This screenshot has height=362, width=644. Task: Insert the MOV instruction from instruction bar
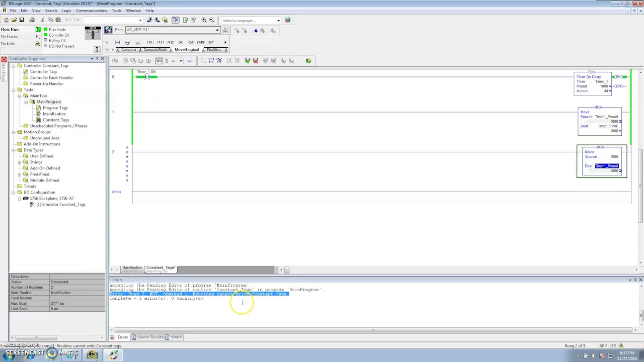[150, 42]
